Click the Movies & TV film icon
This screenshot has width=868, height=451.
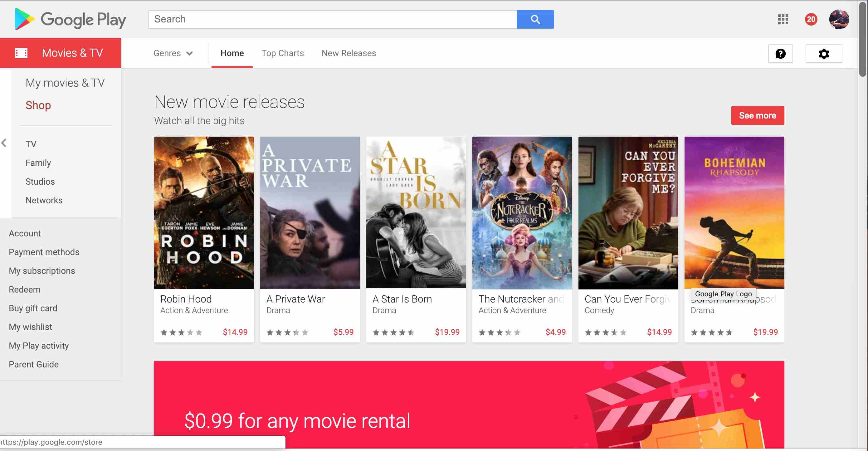(x=21, y=53)
